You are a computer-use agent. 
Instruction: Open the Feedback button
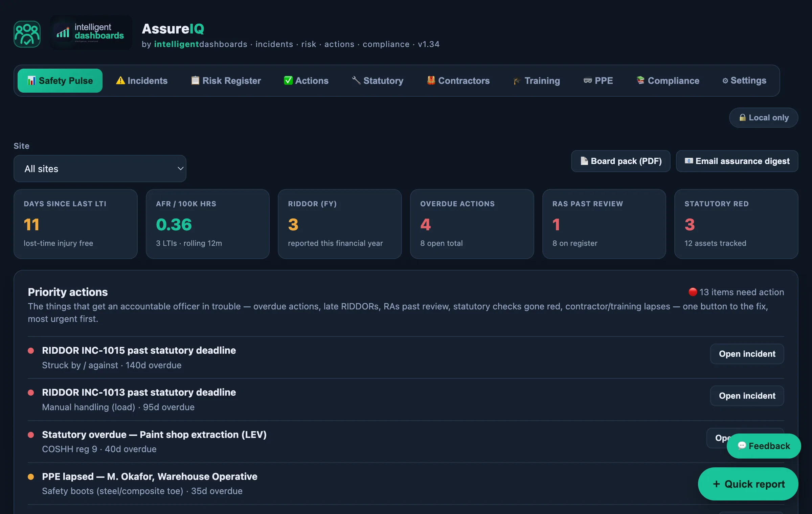[x=764, y=446]
